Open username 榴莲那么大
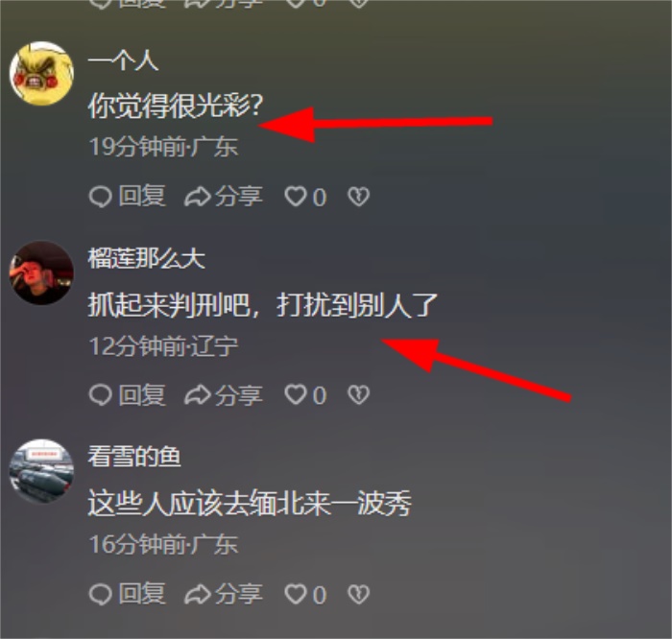 click(147, 259)
